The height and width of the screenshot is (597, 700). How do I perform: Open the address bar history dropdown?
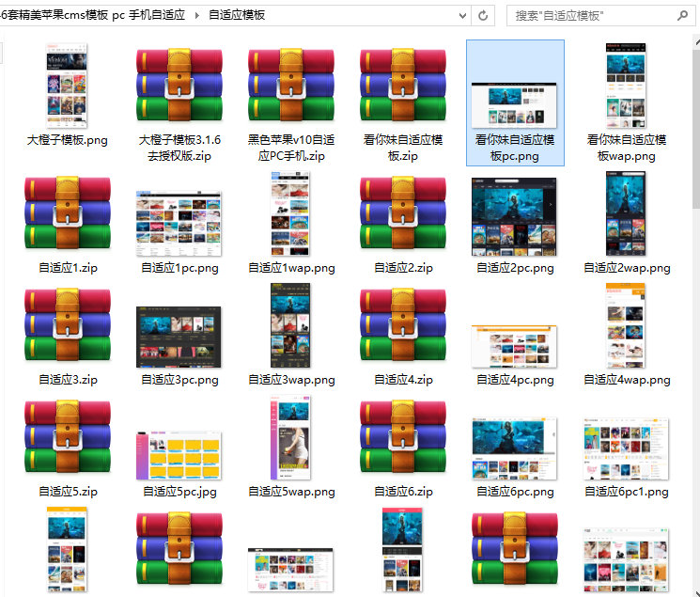462,16
